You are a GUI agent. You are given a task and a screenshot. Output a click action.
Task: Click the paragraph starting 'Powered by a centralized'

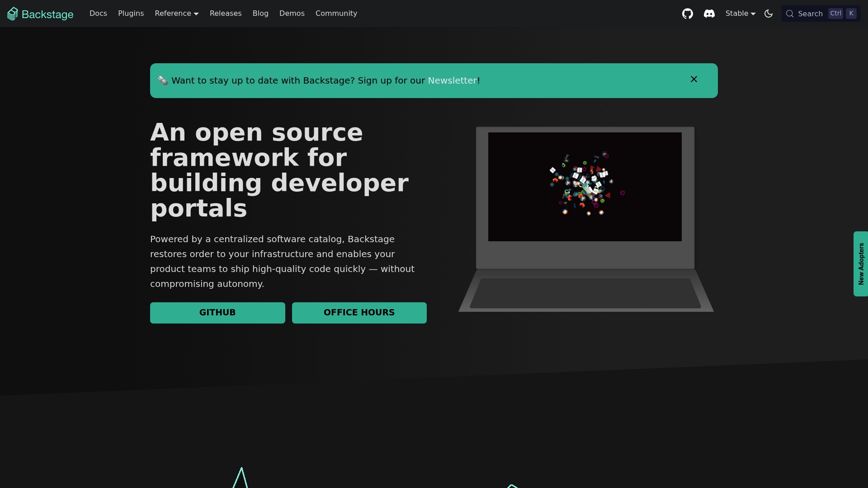tap(283, 262)
